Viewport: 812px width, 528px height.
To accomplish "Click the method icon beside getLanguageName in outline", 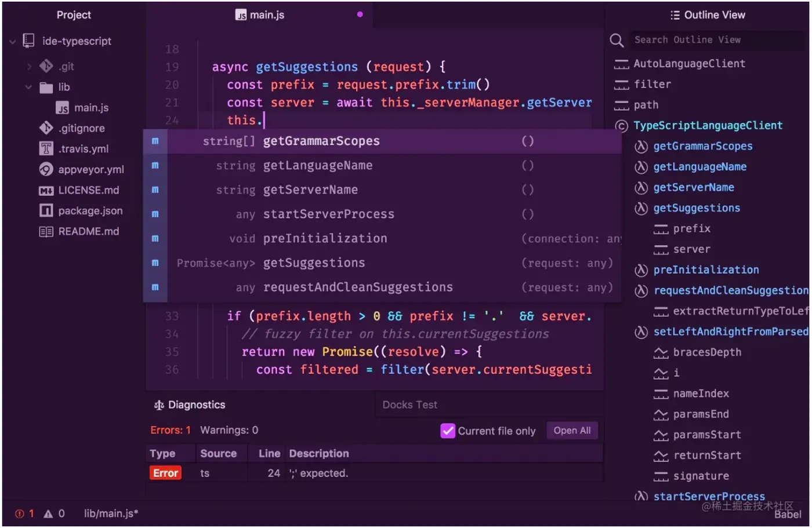I will 641,167.
